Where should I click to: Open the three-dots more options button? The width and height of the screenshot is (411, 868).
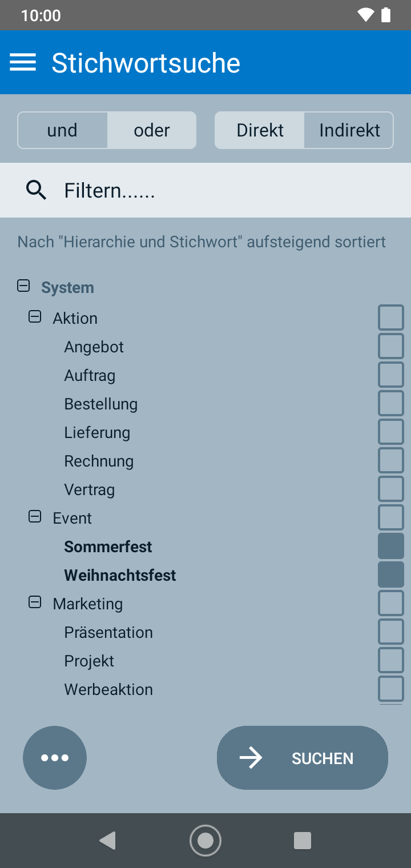tap(55, 758)
